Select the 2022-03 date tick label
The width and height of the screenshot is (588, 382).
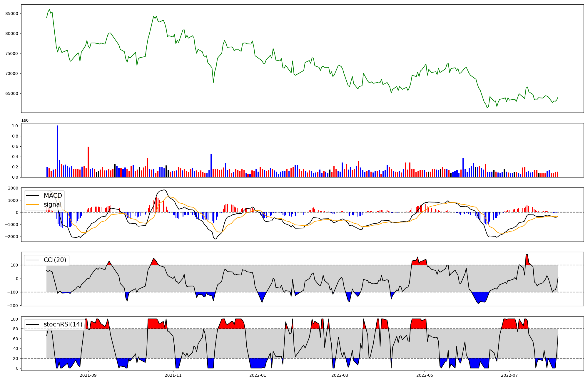[x=340, y=375]
